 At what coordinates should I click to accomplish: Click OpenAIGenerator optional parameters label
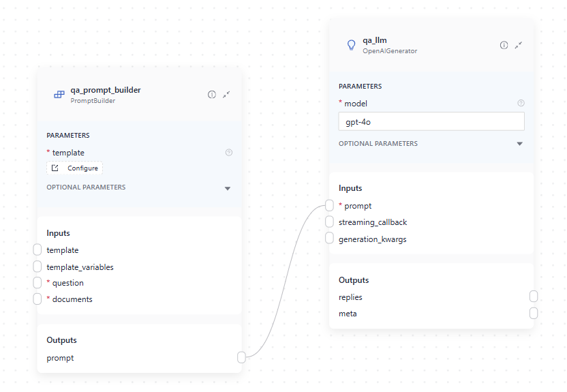[x=378, y=144]
